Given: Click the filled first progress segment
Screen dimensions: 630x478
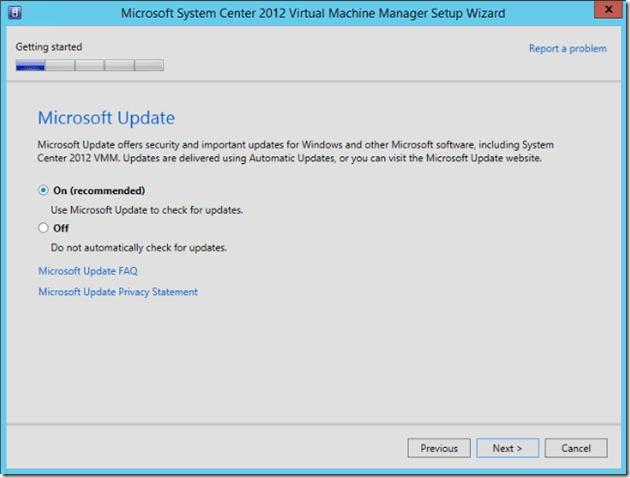Looking at the screenshot, I should click(x=30, y=66).
